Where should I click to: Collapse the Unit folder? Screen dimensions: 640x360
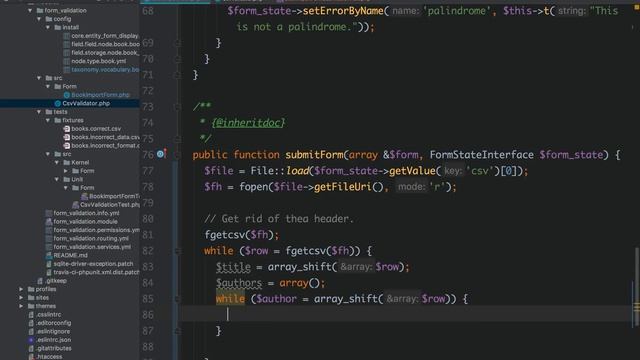[57, 179]
